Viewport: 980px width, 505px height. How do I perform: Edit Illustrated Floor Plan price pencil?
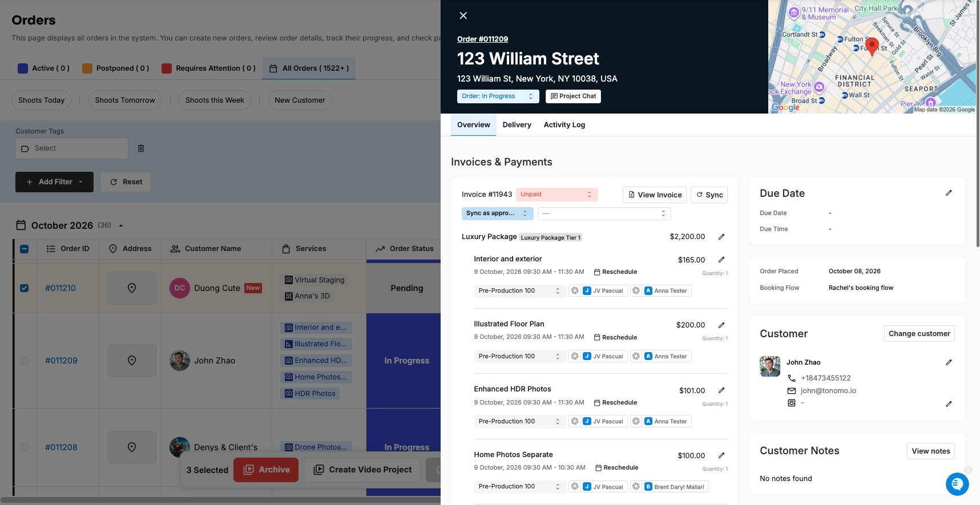coord(721,325)
